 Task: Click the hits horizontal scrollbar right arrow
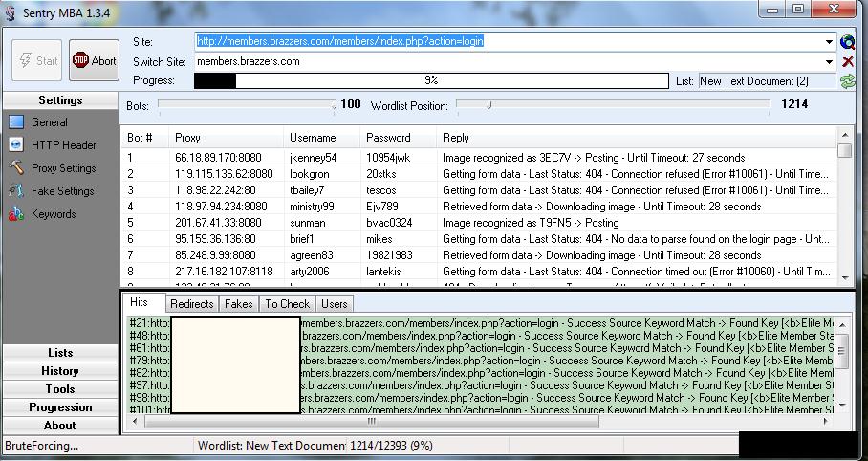pos(825,421)
